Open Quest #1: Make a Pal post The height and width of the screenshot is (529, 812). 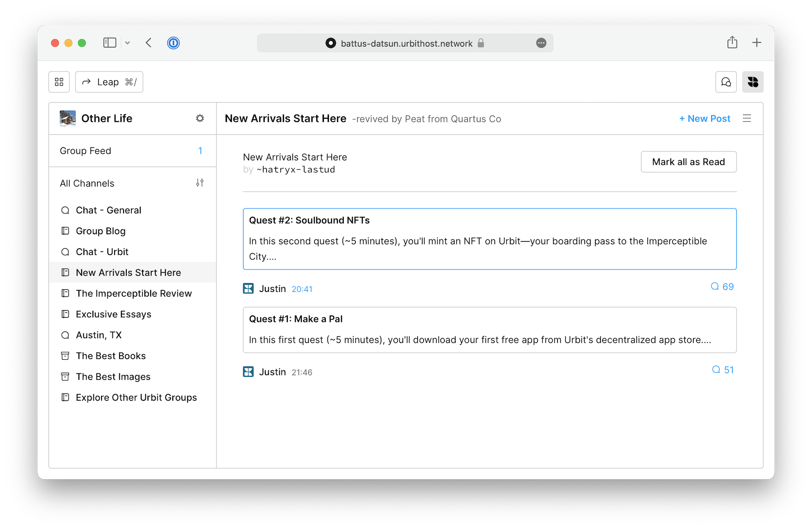click(489, 330)
